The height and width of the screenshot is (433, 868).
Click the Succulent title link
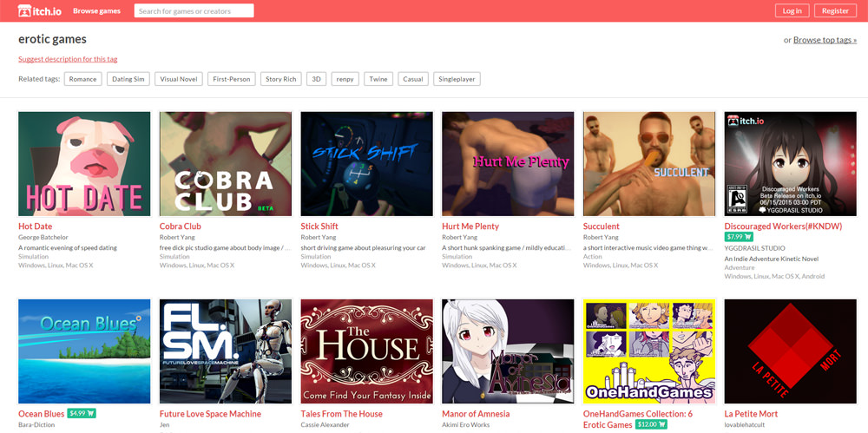602,226
